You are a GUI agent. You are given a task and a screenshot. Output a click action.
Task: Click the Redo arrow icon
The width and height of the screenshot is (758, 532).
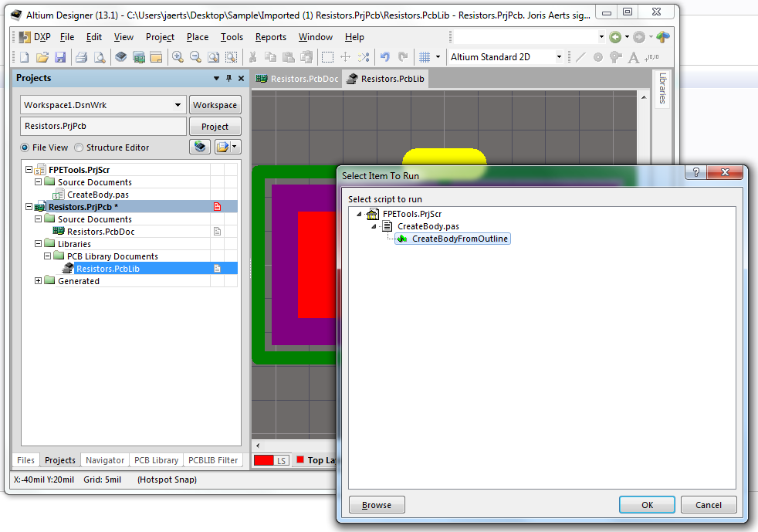pos(403,57)
